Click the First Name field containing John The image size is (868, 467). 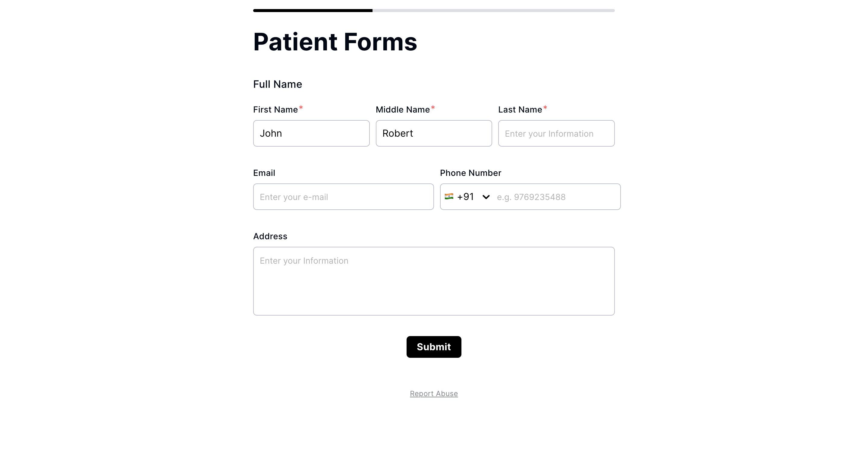tap(311, 133)
